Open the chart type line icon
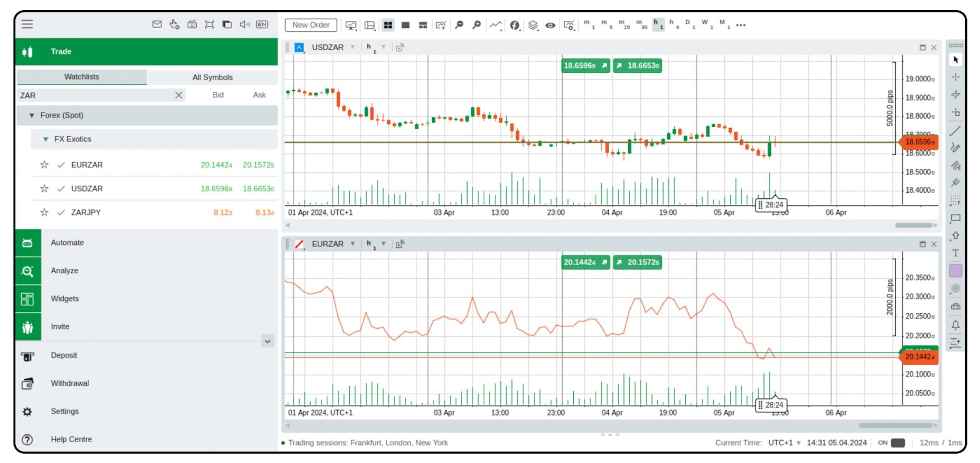 496,25
